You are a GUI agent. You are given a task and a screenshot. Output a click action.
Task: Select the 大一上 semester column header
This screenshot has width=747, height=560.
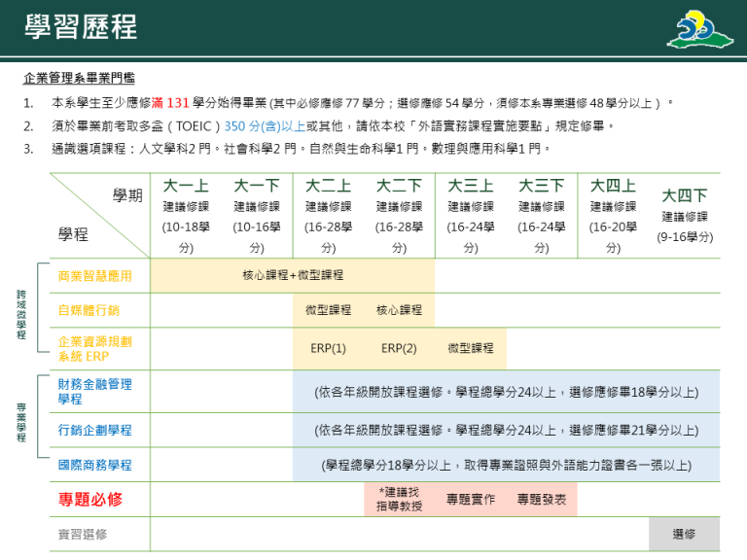click(x=186, y=186)
